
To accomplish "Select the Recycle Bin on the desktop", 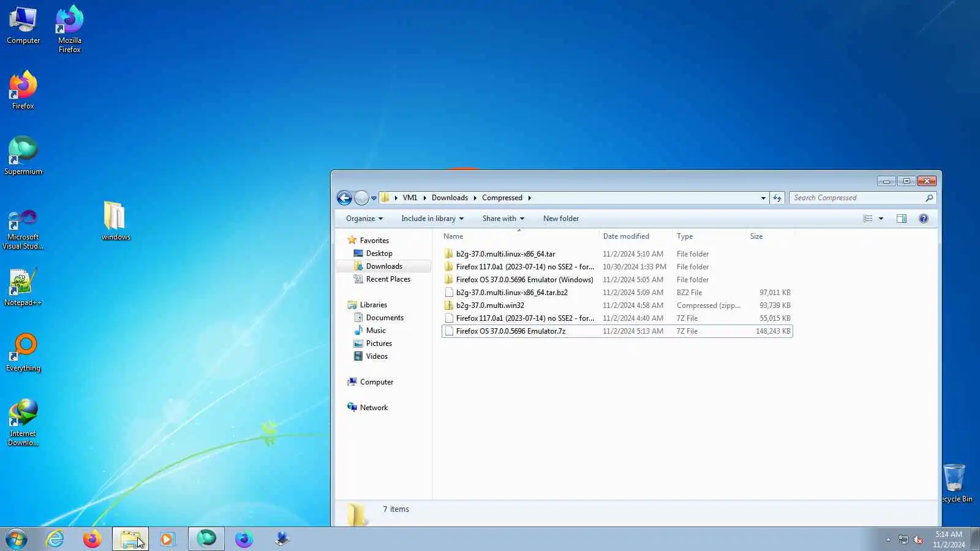I will coord(956,484).
